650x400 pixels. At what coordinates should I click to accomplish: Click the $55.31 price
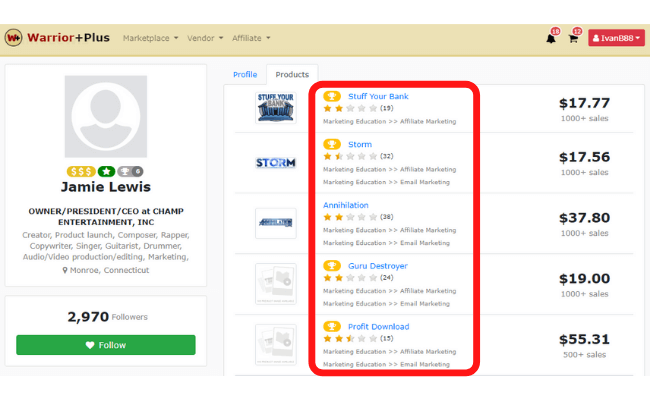585,339
